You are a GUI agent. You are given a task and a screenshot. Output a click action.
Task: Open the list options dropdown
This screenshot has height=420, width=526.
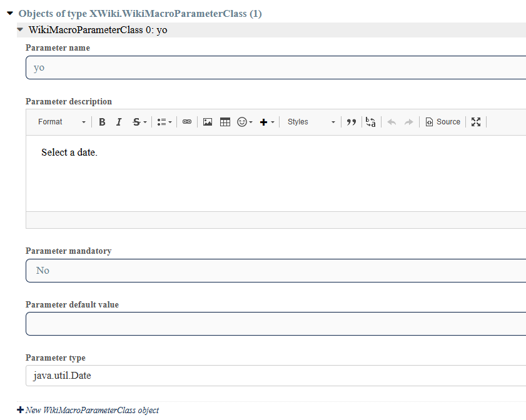coord(164,122)
